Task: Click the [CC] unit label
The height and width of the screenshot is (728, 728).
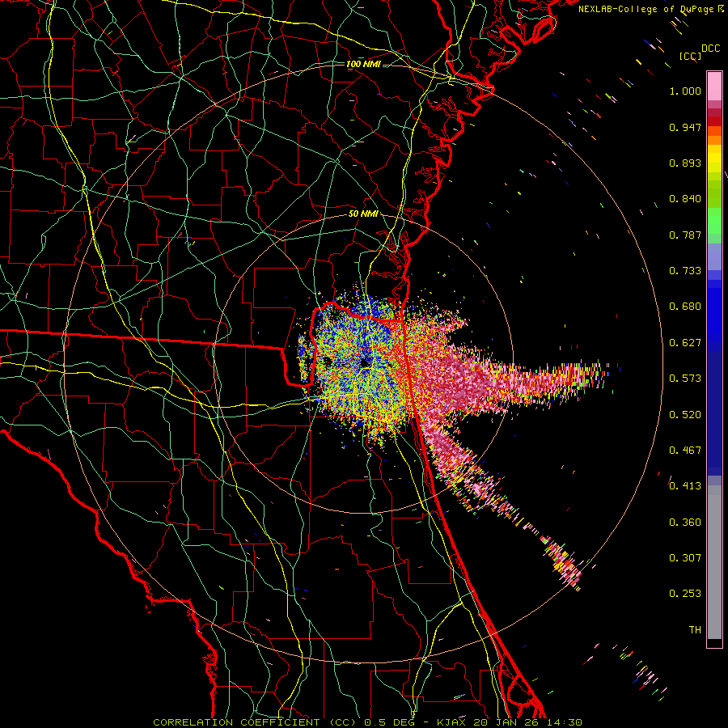Action: click(690, 56)
